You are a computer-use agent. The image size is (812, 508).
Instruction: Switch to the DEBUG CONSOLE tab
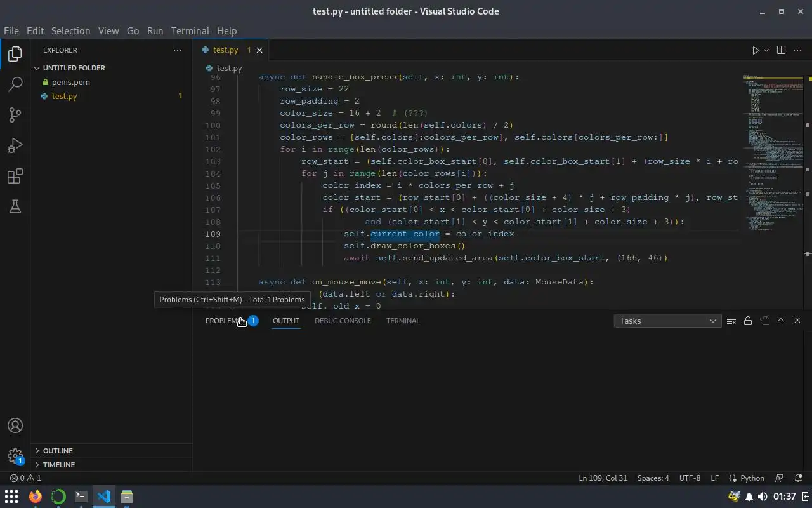(x=343, y=321)
